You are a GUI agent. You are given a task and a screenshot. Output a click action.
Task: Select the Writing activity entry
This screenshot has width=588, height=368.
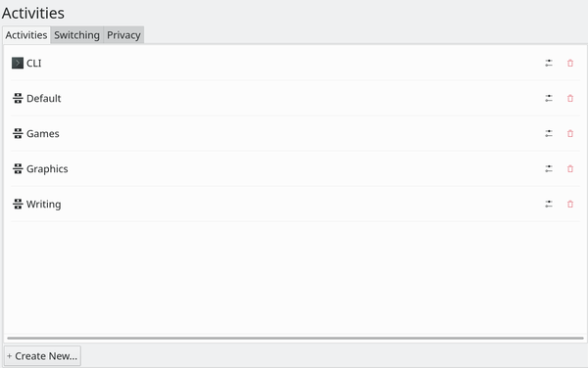[x=296, y=204]
